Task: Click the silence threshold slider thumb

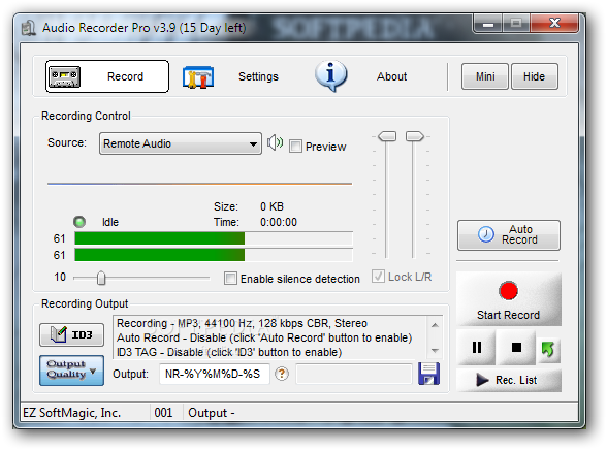Action: [101, 278]
